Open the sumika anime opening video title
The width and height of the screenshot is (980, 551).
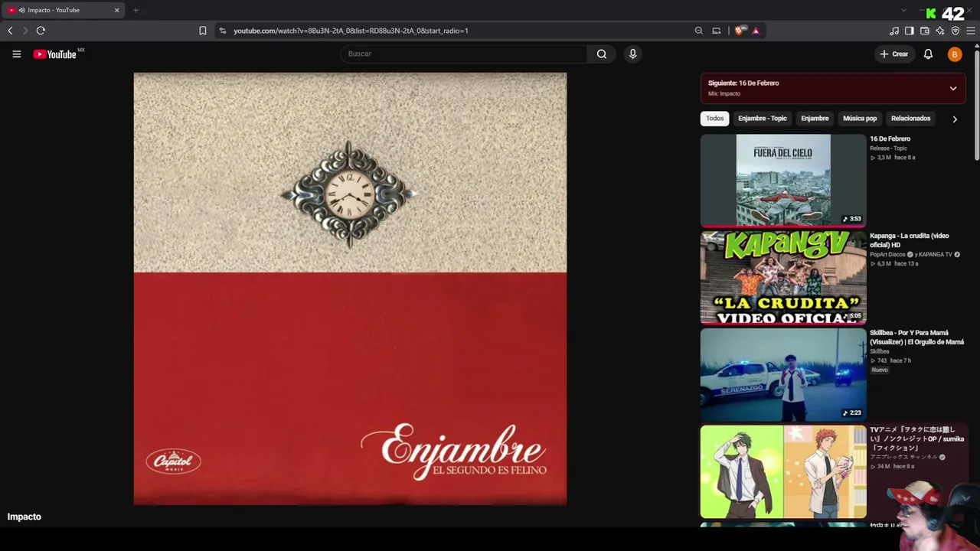(x=916, y=439)
